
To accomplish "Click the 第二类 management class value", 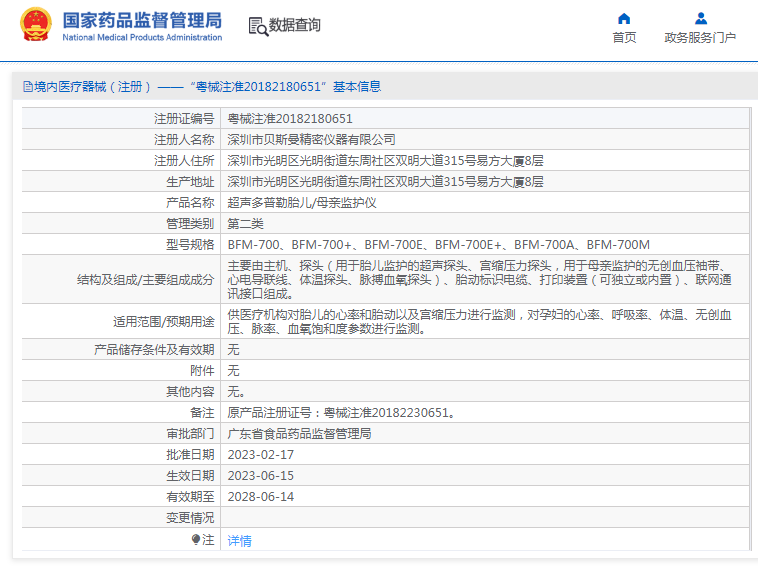I will point(246,224).
